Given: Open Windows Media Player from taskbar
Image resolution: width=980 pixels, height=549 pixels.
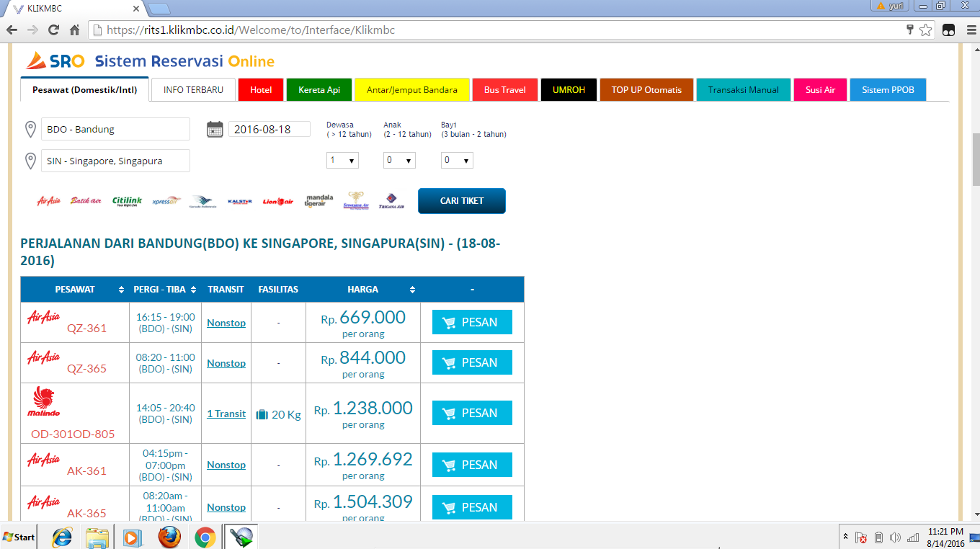Looking at the screenshot, I should (133, 537).
